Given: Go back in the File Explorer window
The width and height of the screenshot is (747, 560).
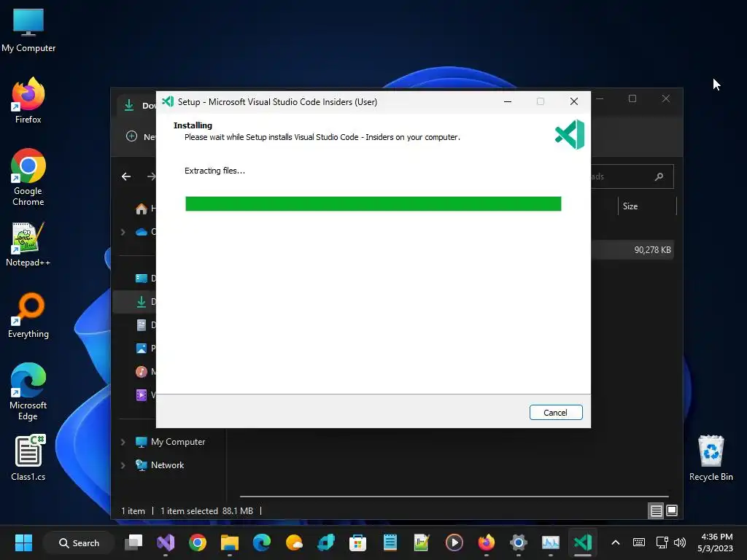Looking at the screenshot, I should pyautogui.click(x=126, y=176).
